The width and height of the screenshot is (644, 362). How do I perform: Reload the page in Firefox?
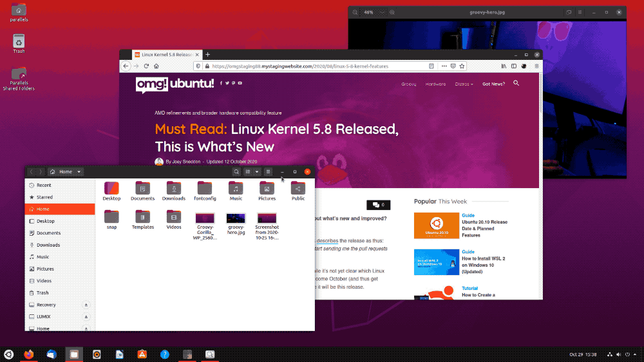click(146, 66)
